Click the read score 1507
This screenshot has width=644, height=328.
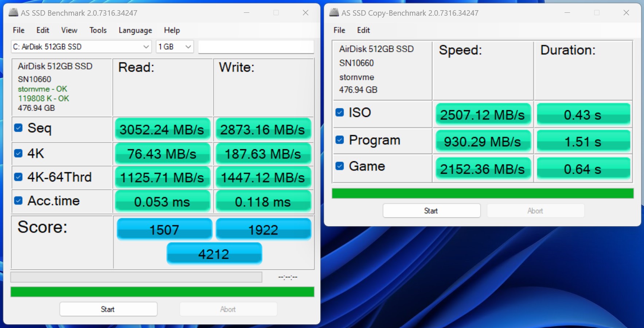click(164, 229)
